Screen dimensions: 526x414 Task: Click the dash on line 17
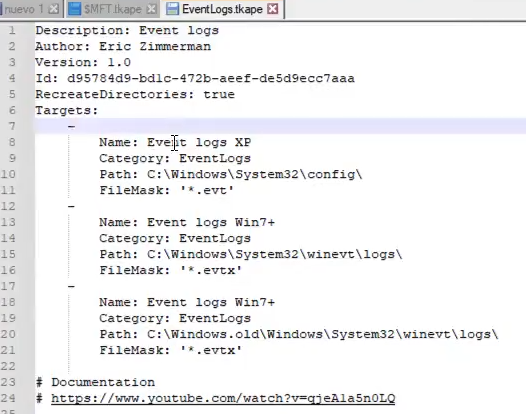[x=71, y=286]
